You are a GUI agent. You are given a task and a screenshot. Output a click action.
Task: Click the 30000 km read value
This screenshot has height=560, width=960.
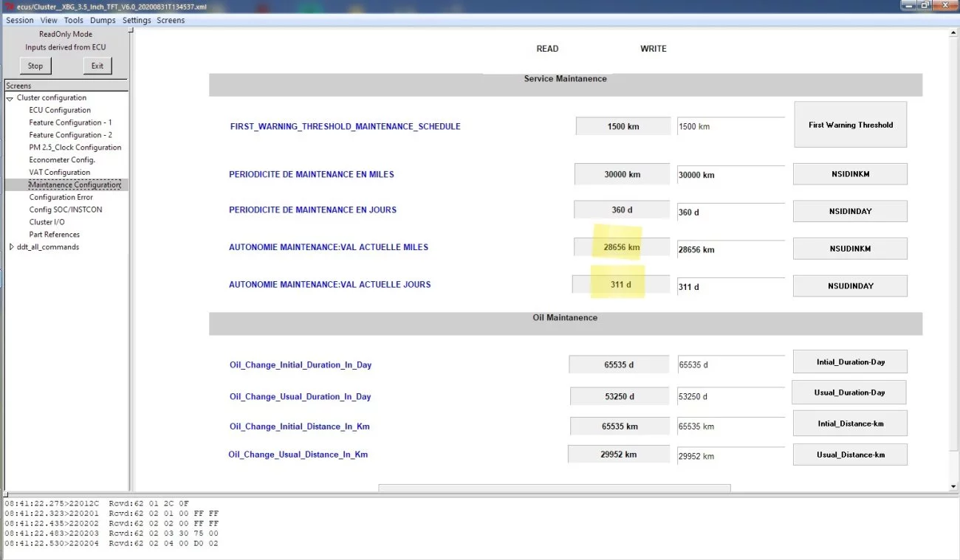click(x=623, y=174)
